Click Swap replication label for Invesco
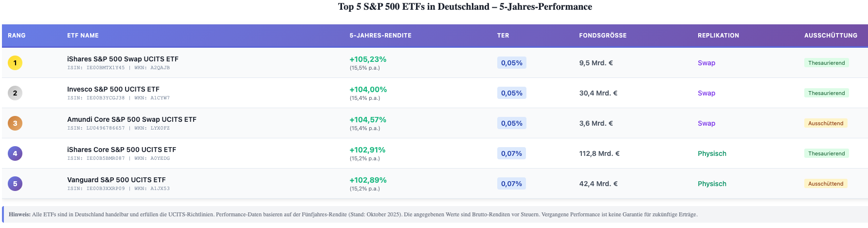The image size is (868, 228). coord(706,93)
